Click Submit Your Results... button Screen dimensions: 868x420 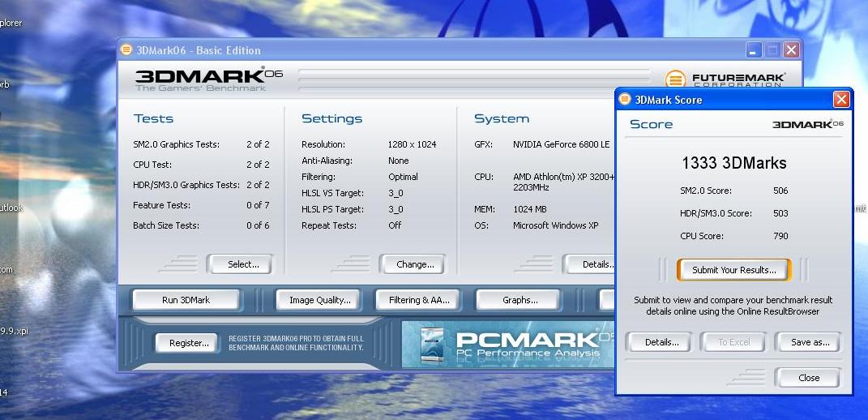click(734, 270)
